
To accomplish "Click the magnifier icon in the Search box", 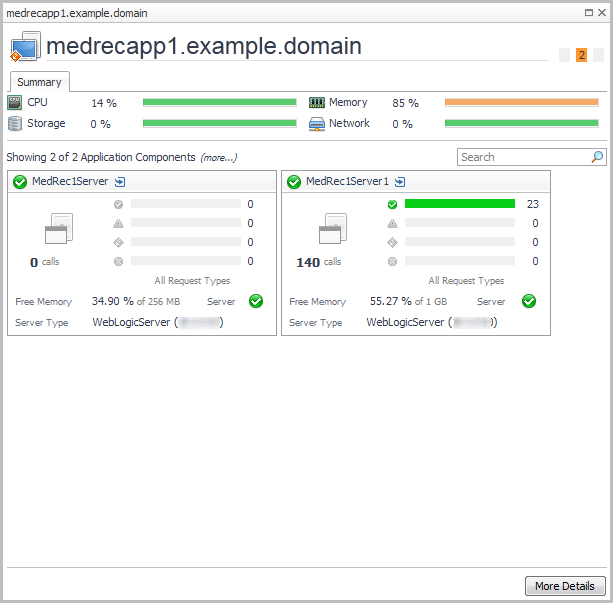I will pos(597,157).
